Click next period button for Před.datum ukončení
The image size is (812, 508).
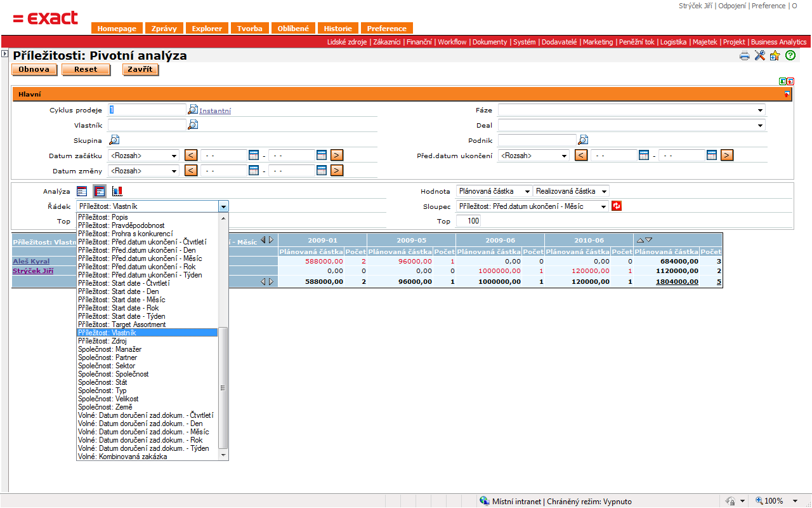click(x=727, y=155)
